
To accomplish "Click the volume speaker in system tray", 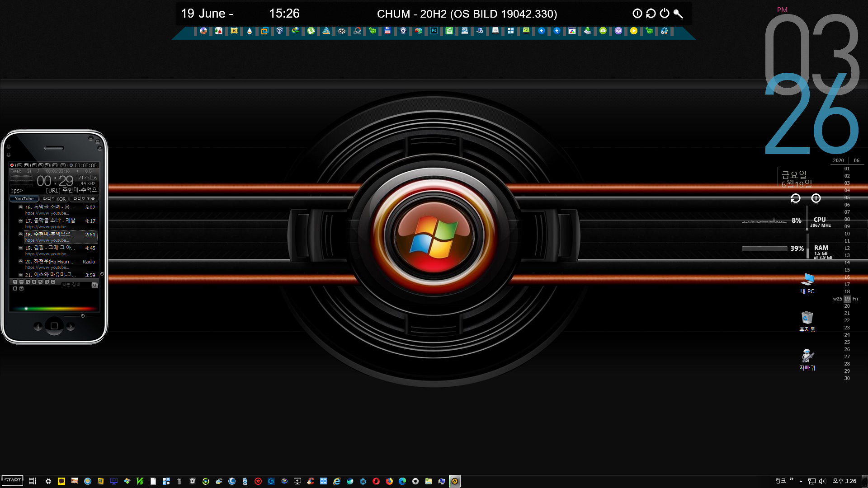I will (x=822, y=481).
